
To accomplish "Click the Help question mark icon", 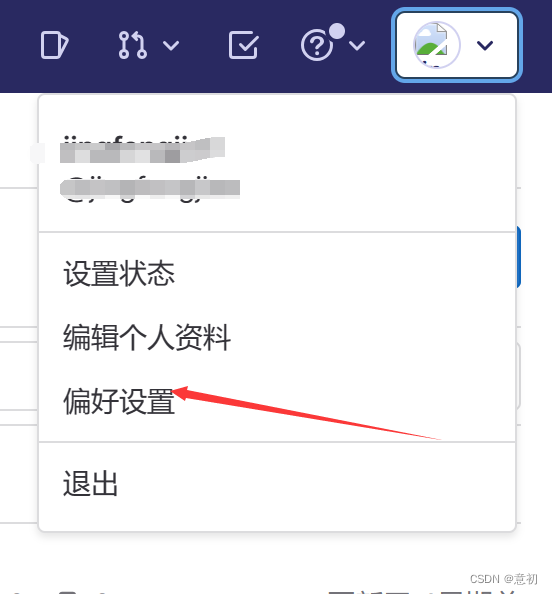I will [x=316, y=45].
